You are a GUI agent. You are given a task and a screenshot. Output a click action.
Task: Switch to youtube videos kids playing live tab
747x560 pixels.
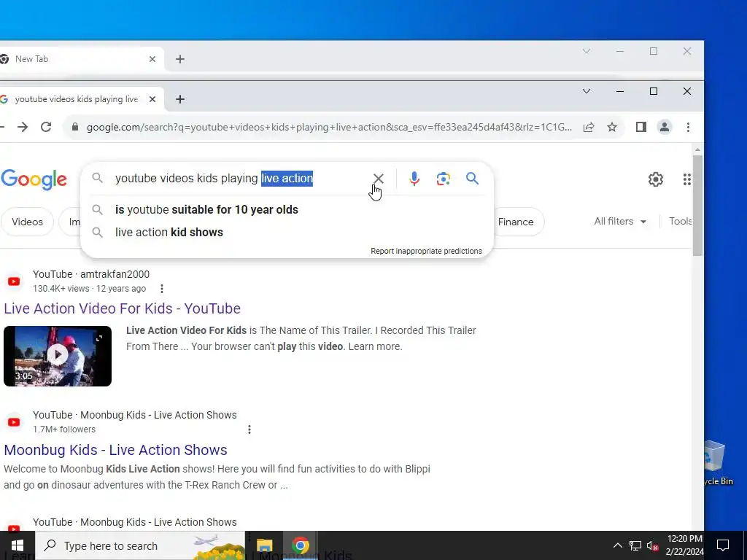tap(76, 99)
